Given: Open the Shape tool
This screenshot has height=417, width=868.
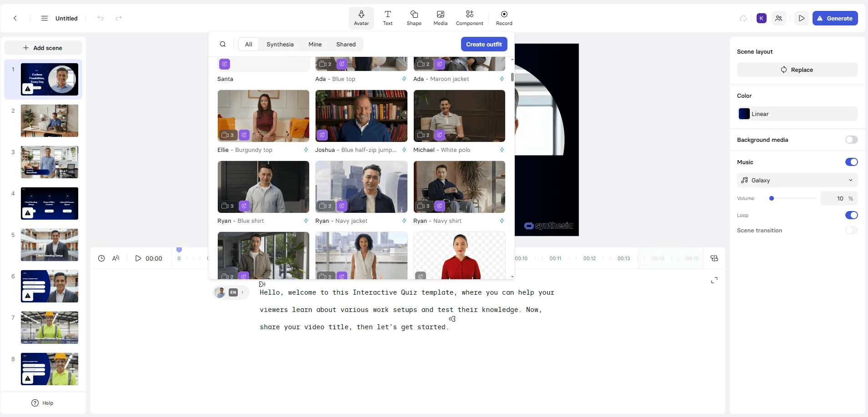Looking at the screenshot, I should pyautogui.click(x=414, y=18).
